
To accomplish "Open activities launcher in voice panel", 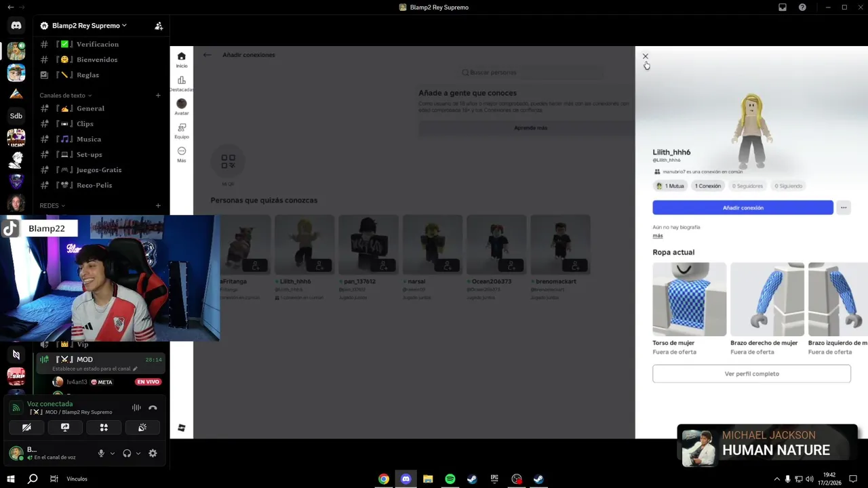I will coord(104,428).
